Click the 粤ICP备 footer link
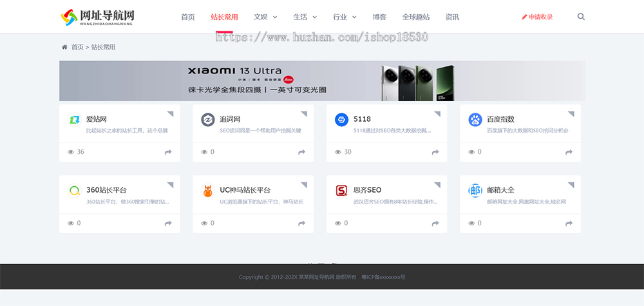This screenshot has height=306, width=644. pos(383,277)
